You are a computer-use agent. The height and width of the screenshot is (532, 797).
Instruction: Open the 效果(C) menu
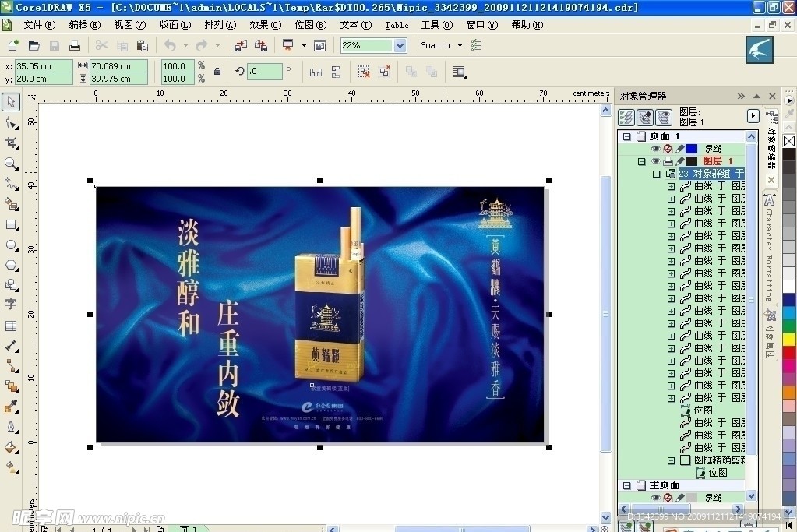coord(266,25)
